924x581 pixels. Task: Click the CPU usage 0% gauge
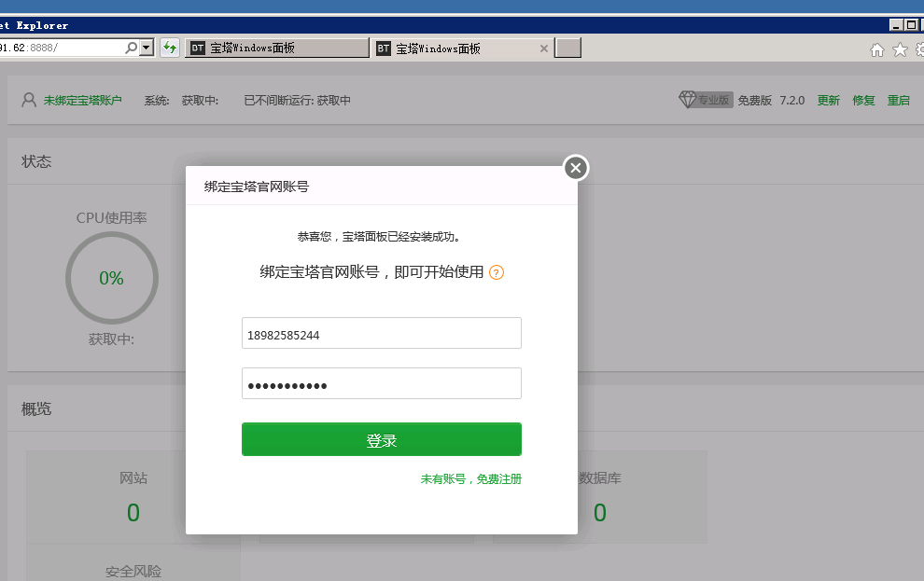coord(112,278)
